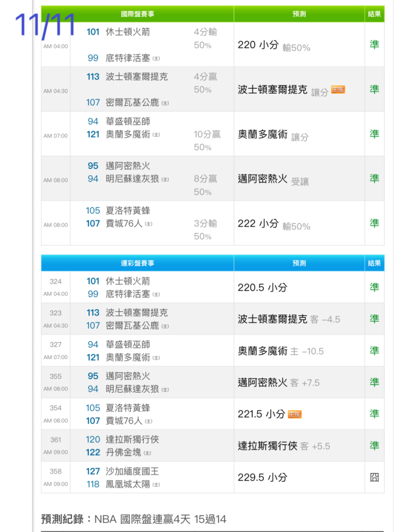Click game number 324
Image resolution: width=398 pixels, height=532 pixels.
click(x=56, y=281)
